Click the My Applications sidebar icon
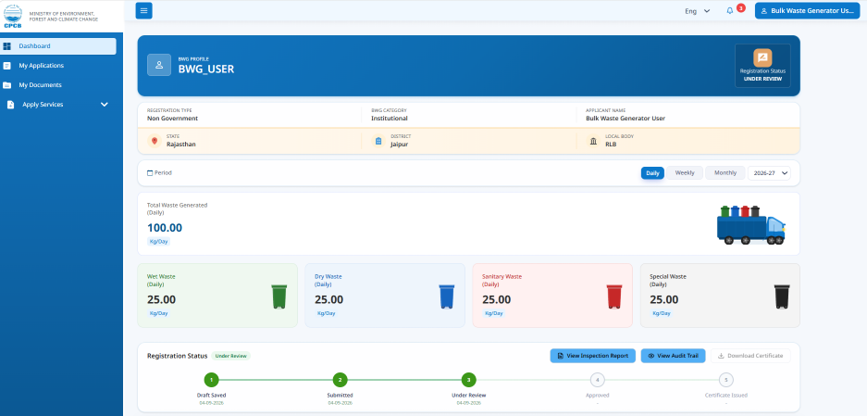Viewport: 867px width, 416px height. pos(7,65)
